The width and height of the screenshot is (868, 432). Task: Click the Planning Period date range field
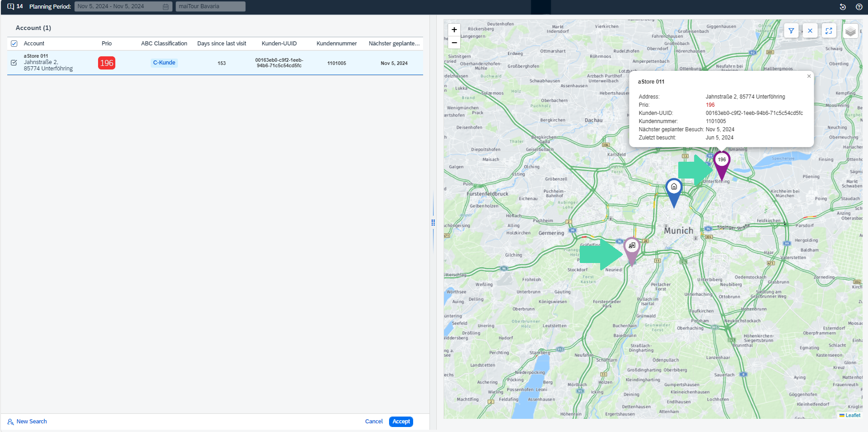click(123, 6)
